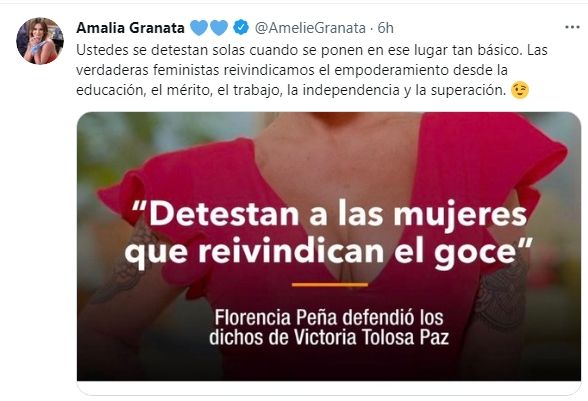Open the three-dot more options menu
The height and width of the screenshot is (401, 588).
(x=572, y=27)
